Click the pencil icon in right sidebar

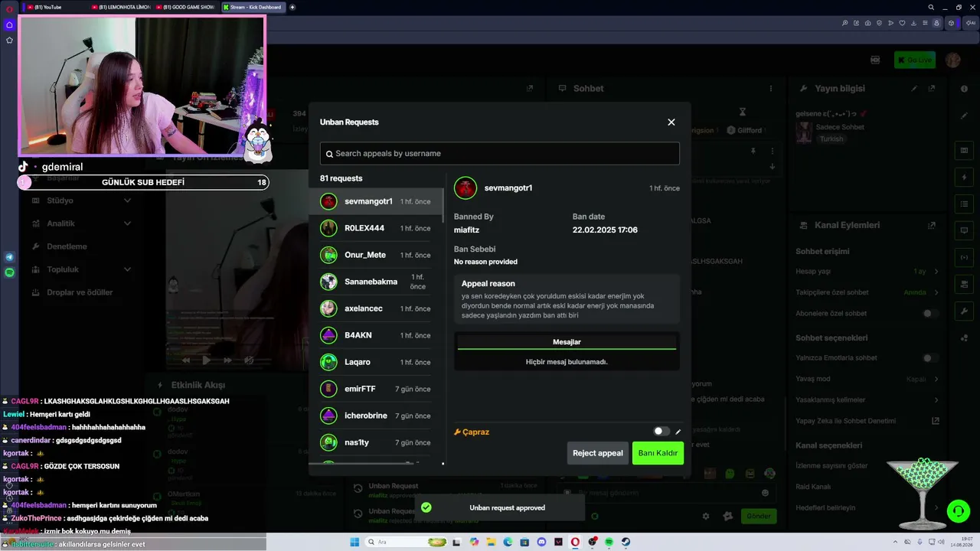coord(964,116)
